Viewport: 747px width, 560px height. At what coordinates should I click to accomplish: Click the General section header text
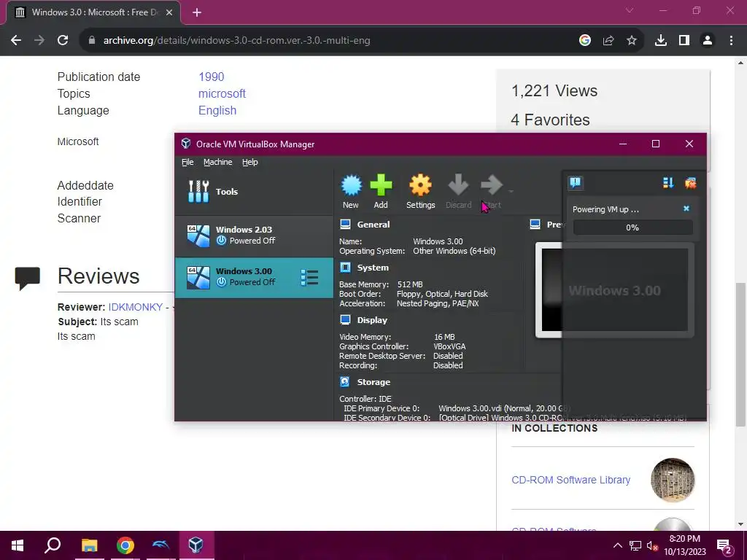(x=373, y=225)
